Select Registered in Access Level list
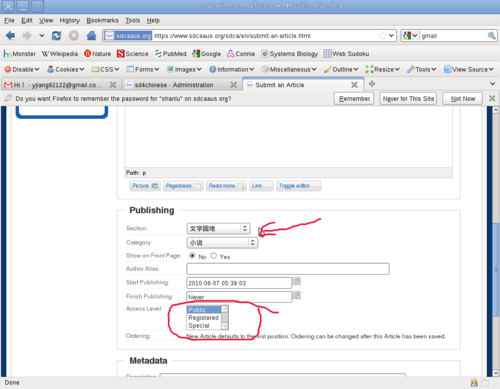Screen dimensions: 500x389 coord(203,318)
